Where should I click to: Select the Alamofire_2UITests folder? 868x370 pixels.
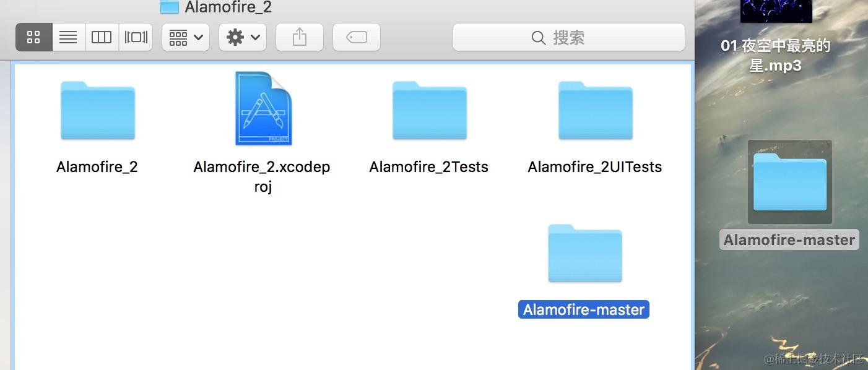point(595,111)
